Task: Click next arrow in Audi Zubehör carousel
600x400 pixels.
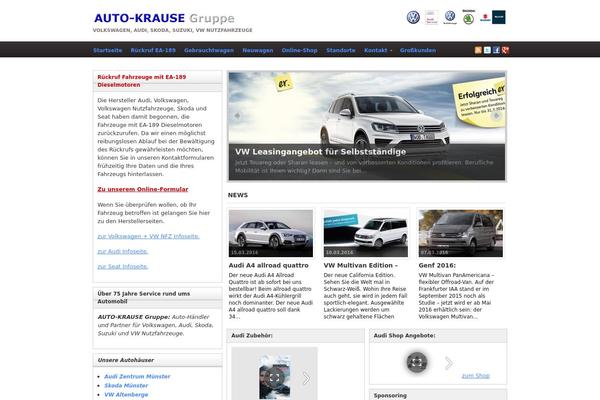Action: pos(306,378)
